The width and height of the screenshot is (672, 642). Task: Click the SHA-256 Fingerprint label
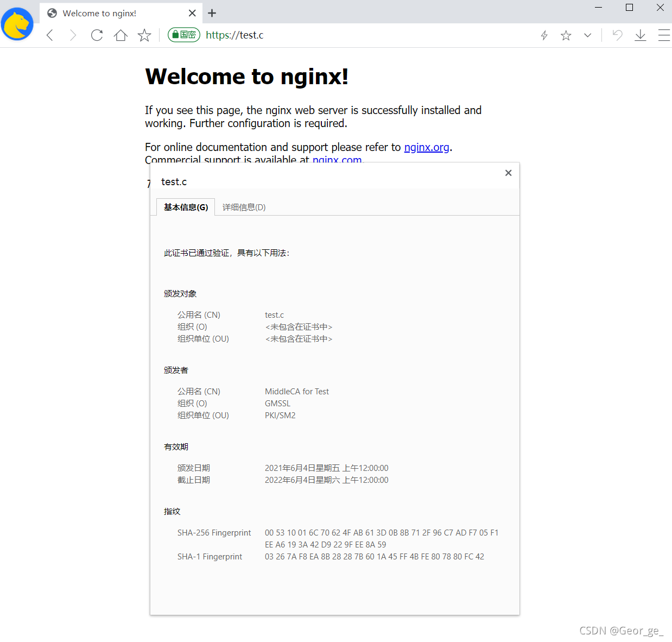coord(214,533)
